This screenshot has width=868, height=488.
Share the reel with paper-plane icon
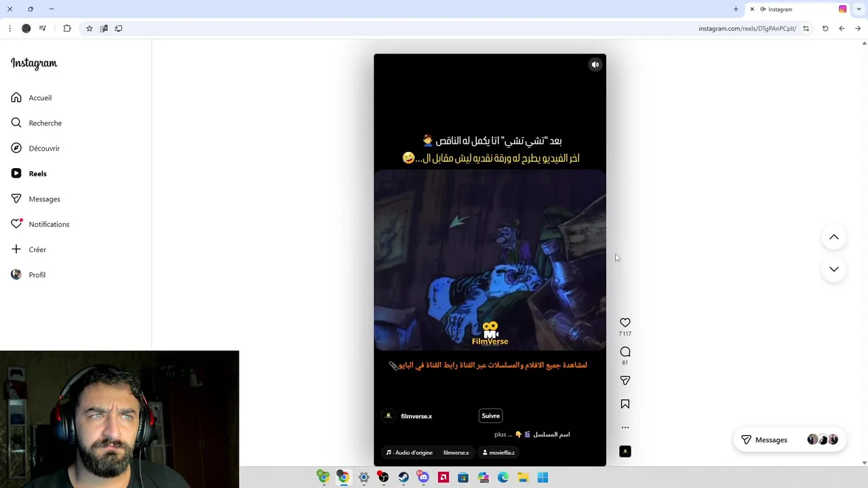625,381
